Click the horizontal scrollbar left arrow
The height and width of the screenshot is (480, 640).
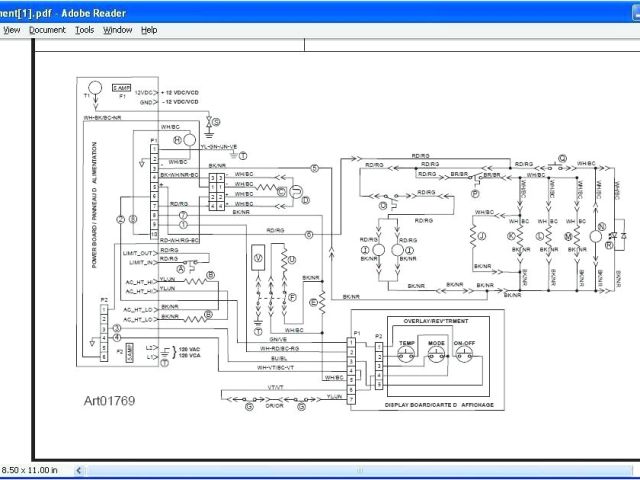pos(80,470)
